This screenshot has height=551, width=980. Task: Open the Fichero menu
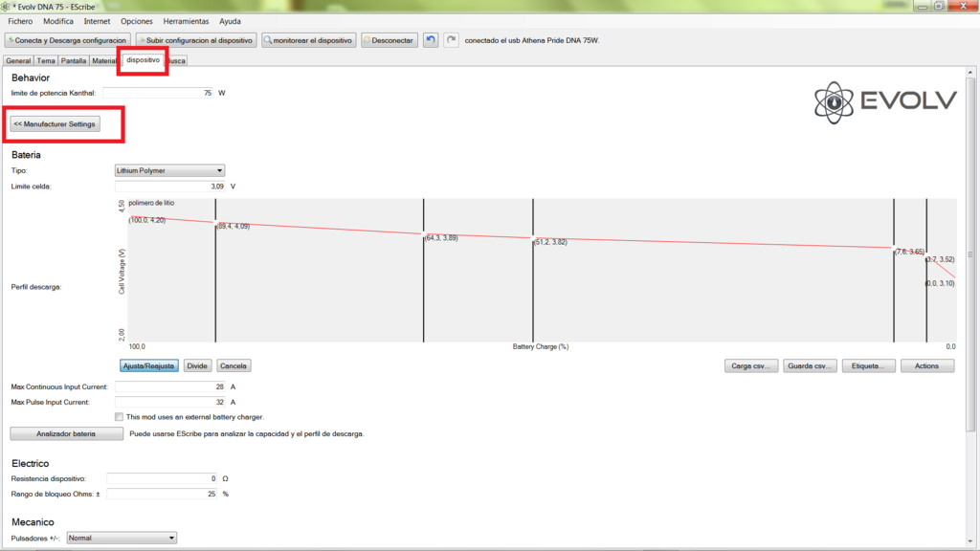pos(20,21)
